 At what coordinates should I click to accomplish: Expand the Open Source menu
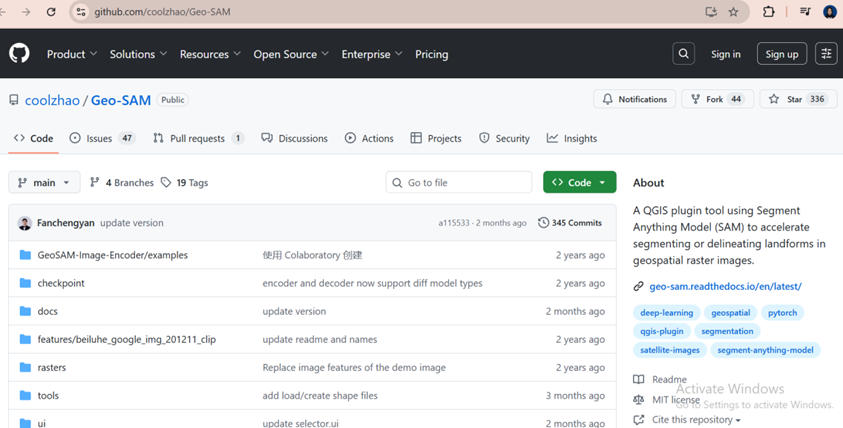[x=291, y=54]
